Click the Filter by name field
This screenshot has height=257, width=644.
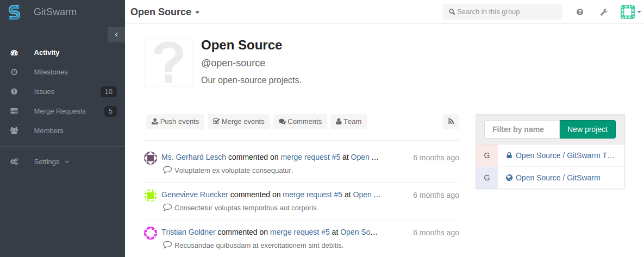click(x=522, y=129)
